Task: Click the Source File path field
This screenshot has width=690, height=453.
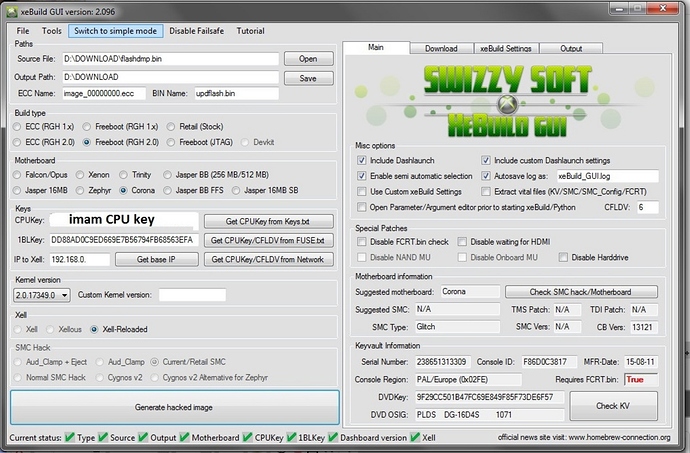Action: pos(171,59)
